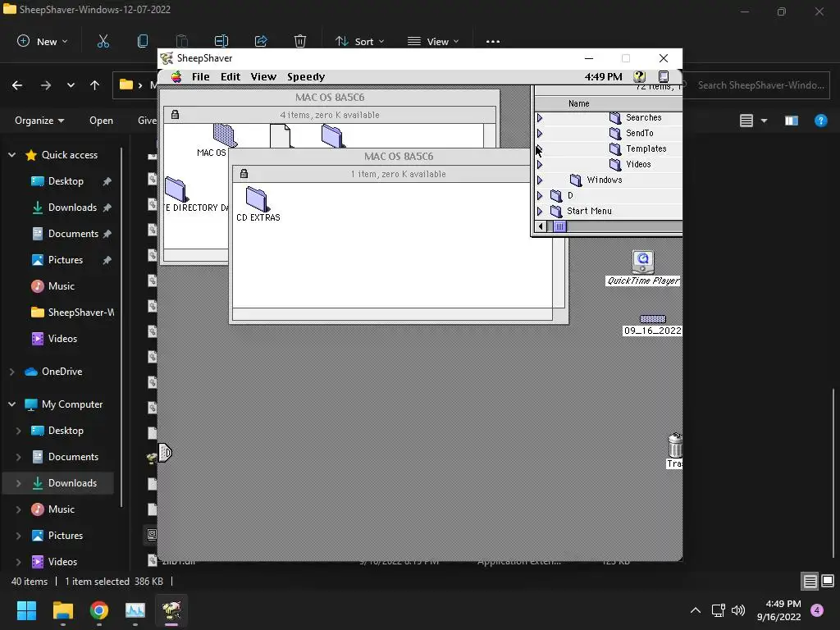This screenshot has height=630, width=840.
Task: Open recent locations chevron
Action: point(71,85)
